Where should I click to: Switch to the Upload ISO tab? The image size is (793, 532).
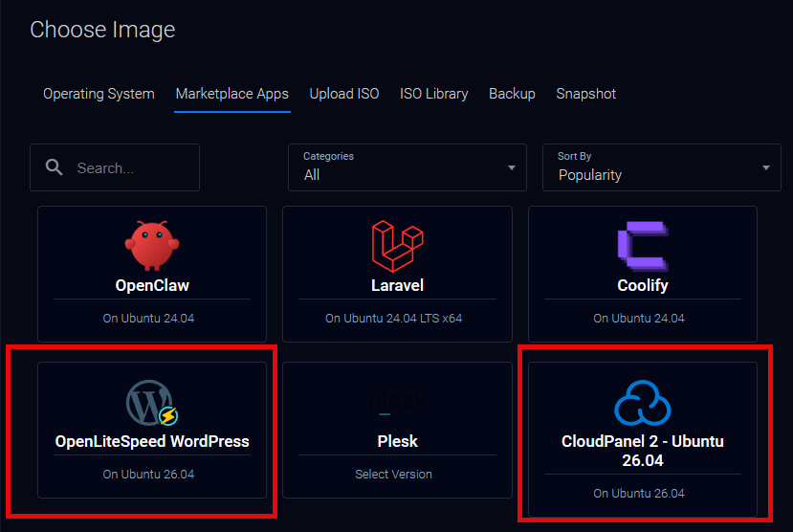click(x=344, y=94)
